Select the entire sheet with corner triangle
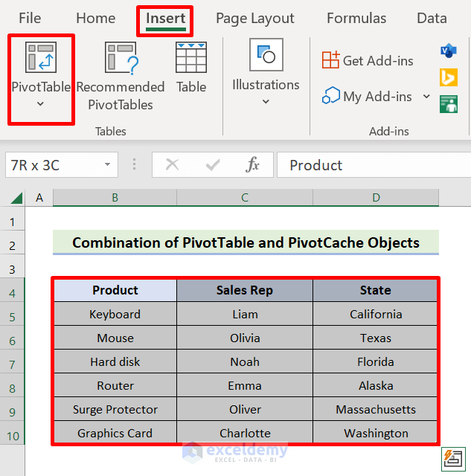This screenshot has width=471, height=476. coord(16,198)
